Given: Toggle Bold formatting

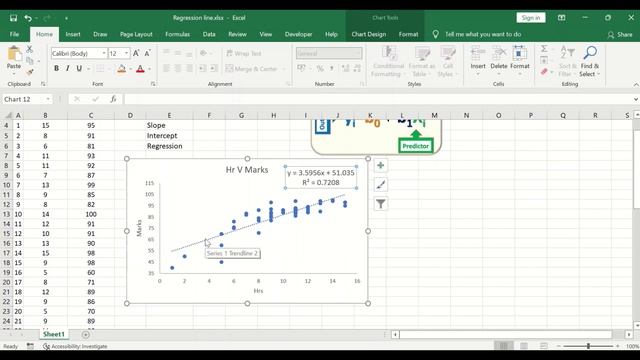Looking at the screenshot, I should click(x=56, y=69).
